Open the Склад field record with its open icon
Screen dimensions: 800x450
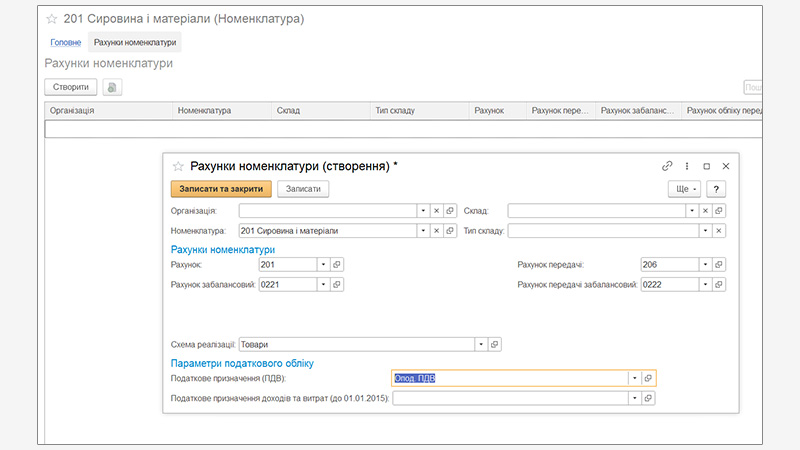click(x=719, y=211)
